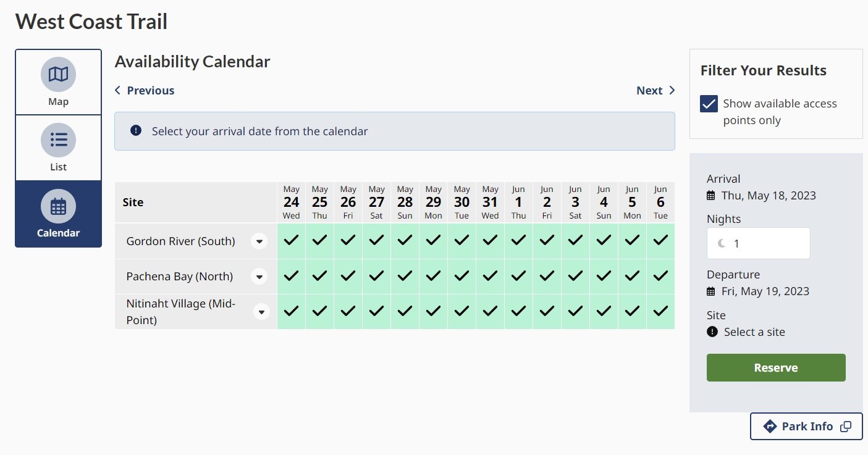
Task: Select May 24 availability for Gordon River
Action: (291, 241)
